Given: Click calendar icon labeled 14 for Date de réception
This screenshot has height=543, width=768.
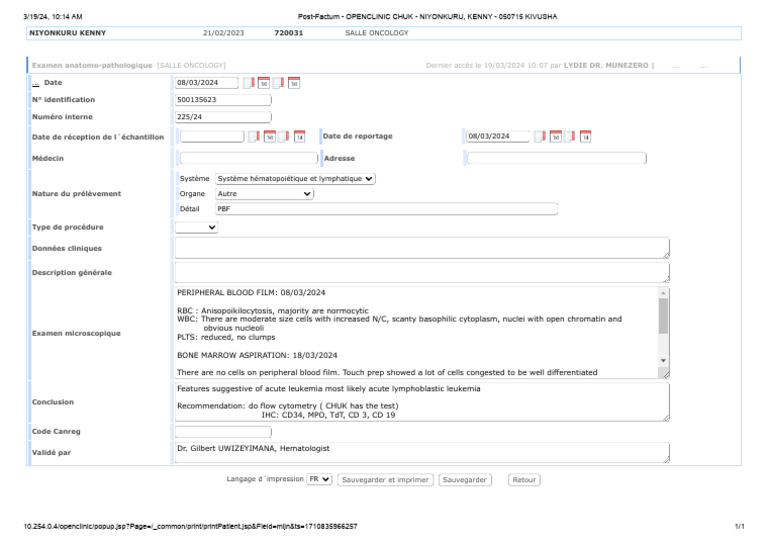Looking at the screenshot, I should 299,136.
